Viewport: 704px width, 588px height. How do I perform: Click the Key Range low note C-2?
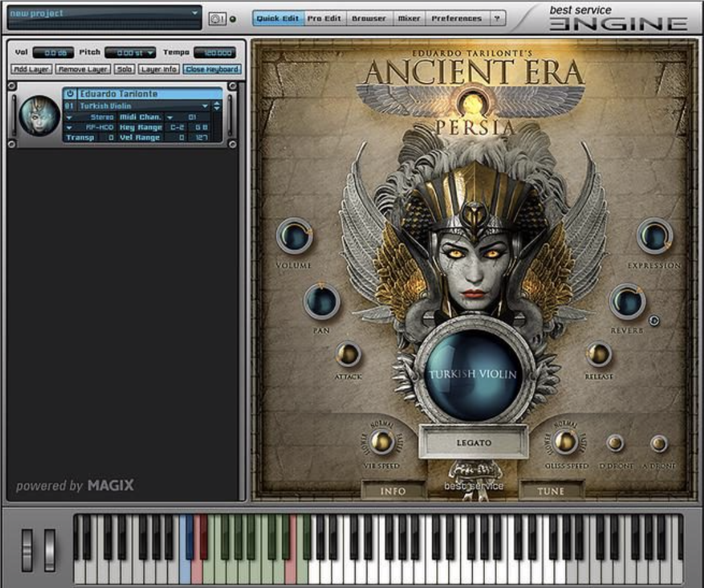(x=177, y=128)
